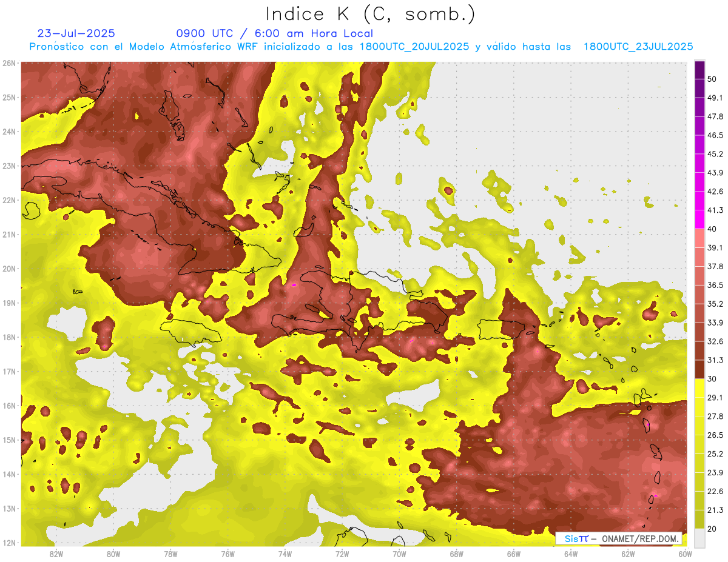Click the '21.3' value on the color scale
The image size is (728, 562).
[715, 510]
